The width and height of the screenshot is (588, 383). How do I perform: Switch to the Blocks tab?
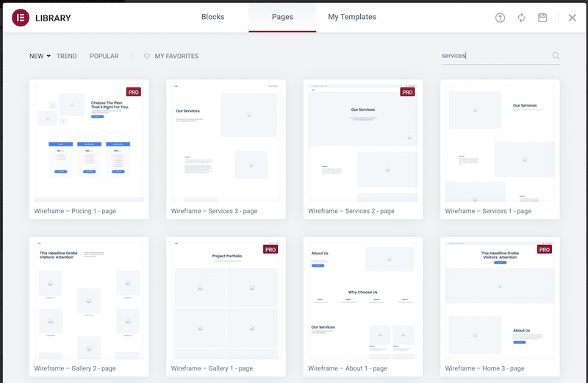(x=212, y=17)
